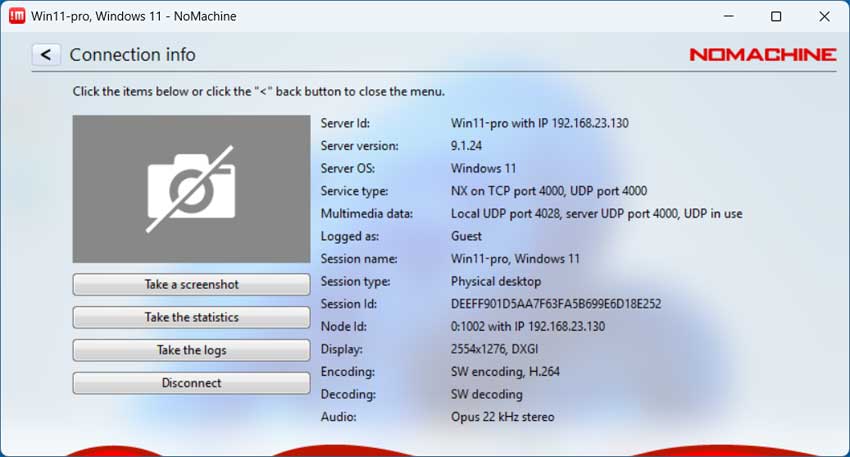
Task: Click Session Id value DEEFF901D5AA7F63FA5B699E6D18E252
Action: click(x=556, y=304)
